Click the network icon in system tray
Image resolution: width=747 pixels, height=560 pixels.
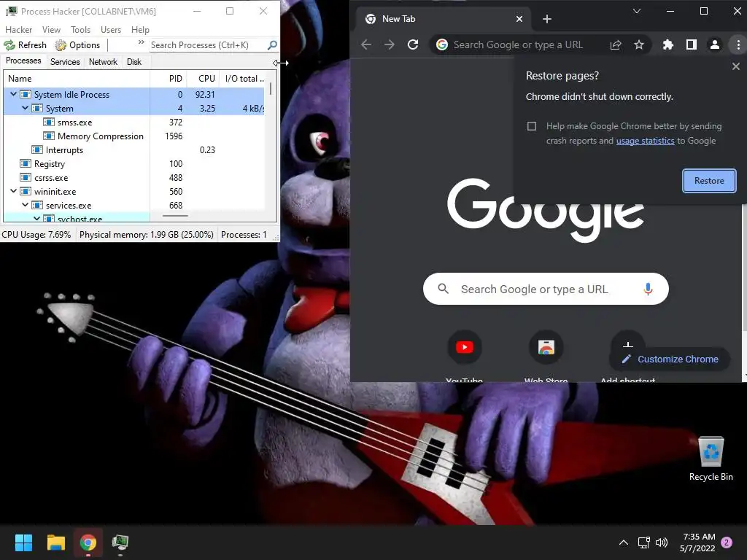(644, 542)
